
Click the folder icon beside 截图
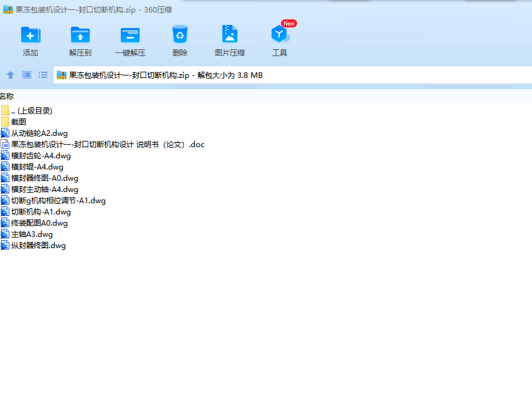point(5,122)
